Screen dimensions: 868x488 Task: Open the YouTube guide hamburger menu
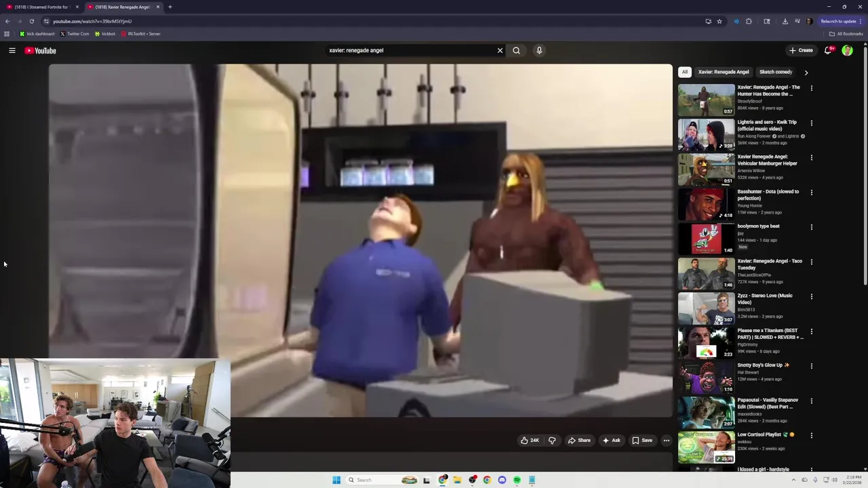[12, 50]
